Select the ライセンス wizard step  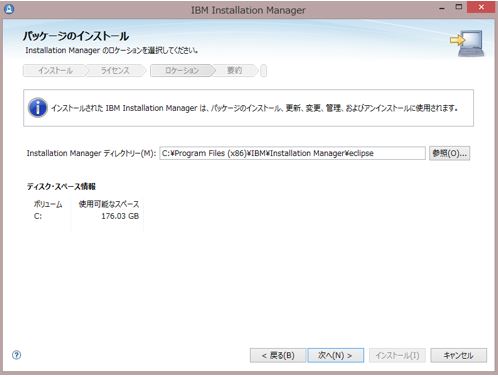click(x=115, y=71)
